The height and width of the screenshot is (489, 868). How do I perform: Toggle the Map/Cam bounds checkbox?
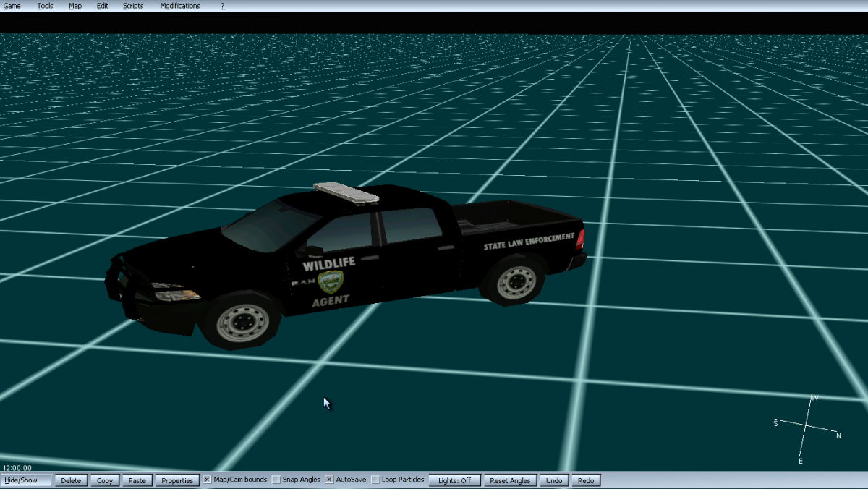207,480
